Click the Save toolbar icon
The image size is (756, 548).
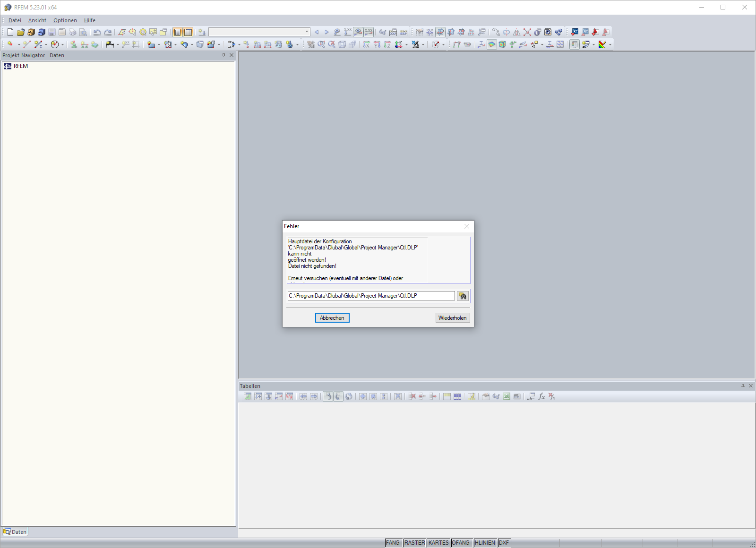(x=52, y=32)
